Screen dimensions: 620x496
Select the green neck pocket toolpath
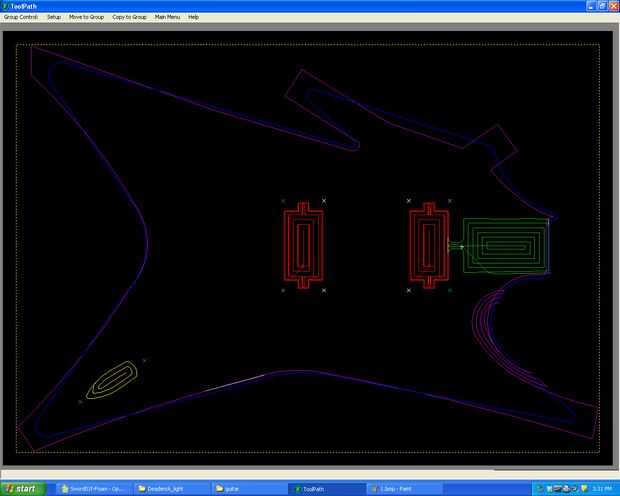(x=506, y=246)
